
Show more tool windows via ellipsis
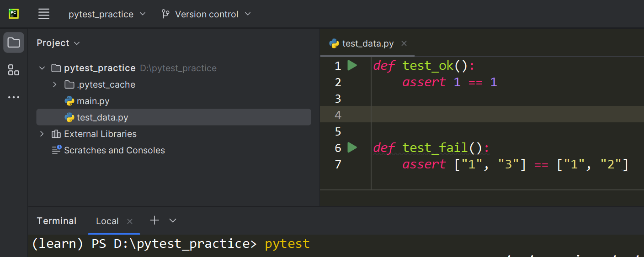click(14, 97)
